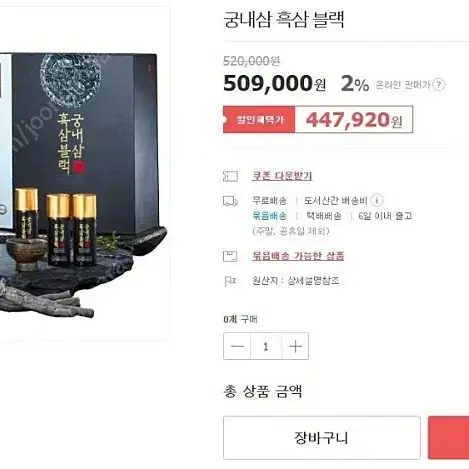This screenshot has width=469, height=469.
Task: Click the 궁내삼 흑삼 블랙 product image
Action: coord(83,173)
